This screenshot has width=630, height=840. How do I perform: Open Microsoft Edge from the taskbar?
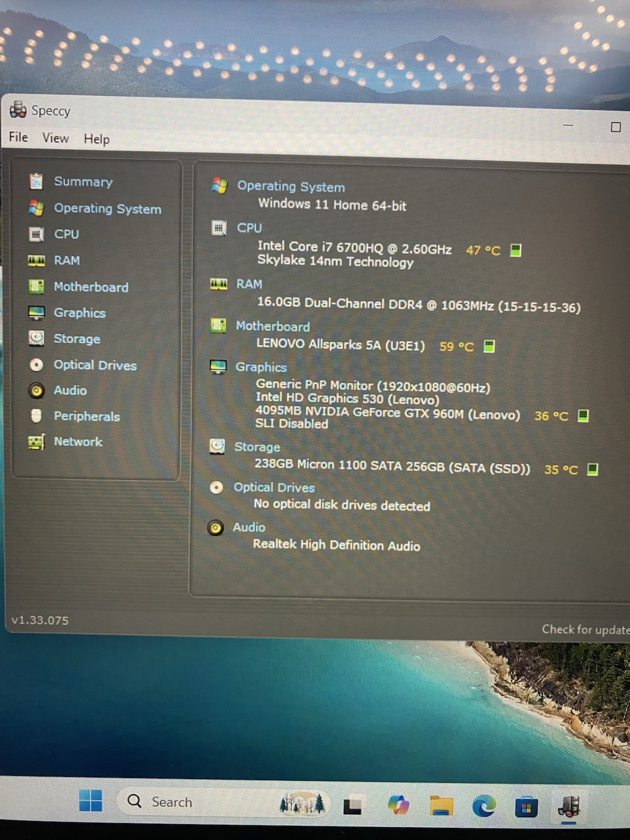[x=484, y=806]
